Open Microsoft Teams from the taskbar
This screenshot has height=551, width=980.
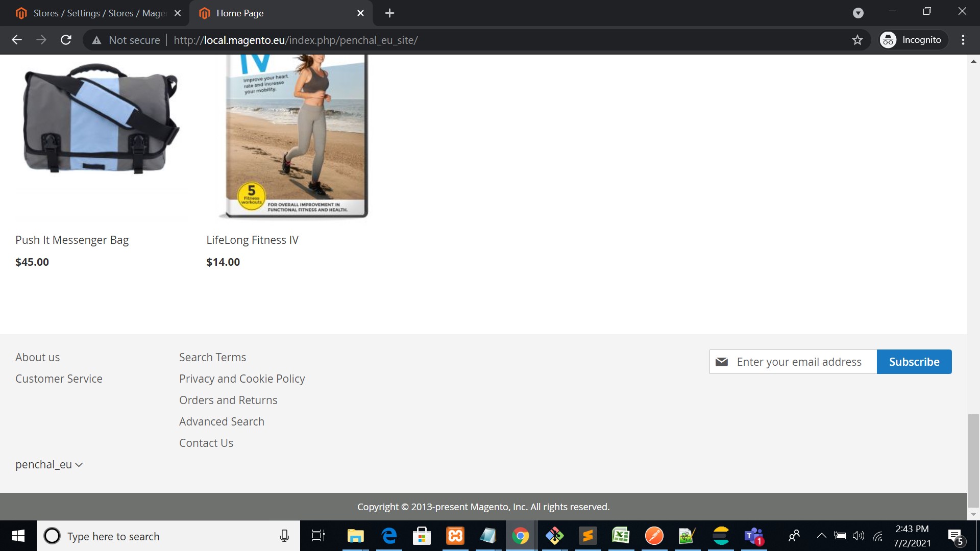click(753, 536)
